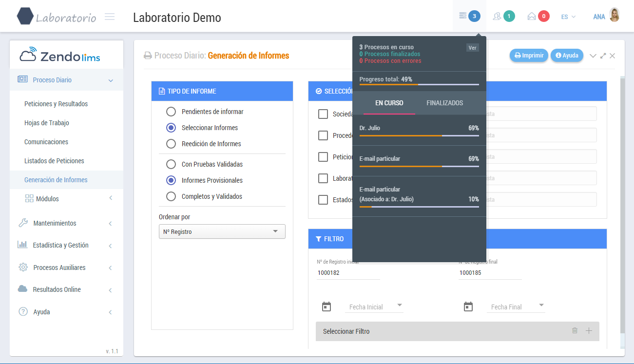
Task: Collapse the Proceso Diario menu section
Action: point(111,80)
